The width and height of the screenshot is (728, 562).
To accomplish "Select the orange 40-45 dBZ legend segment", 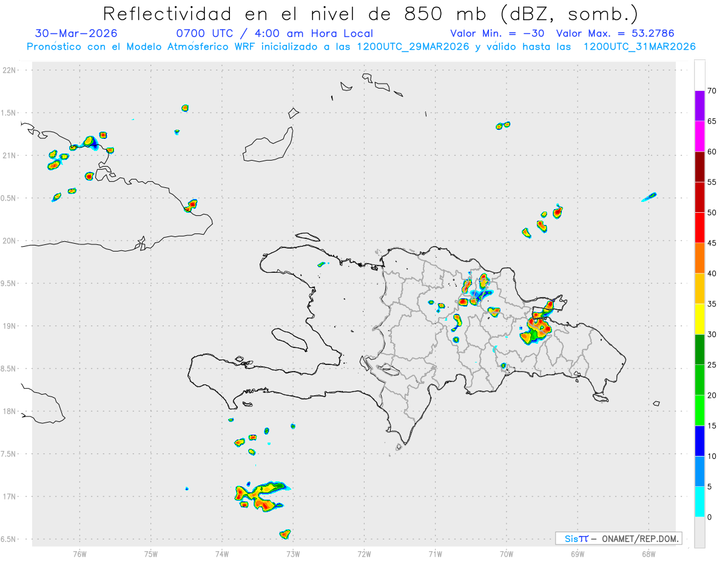I will 699,258.
